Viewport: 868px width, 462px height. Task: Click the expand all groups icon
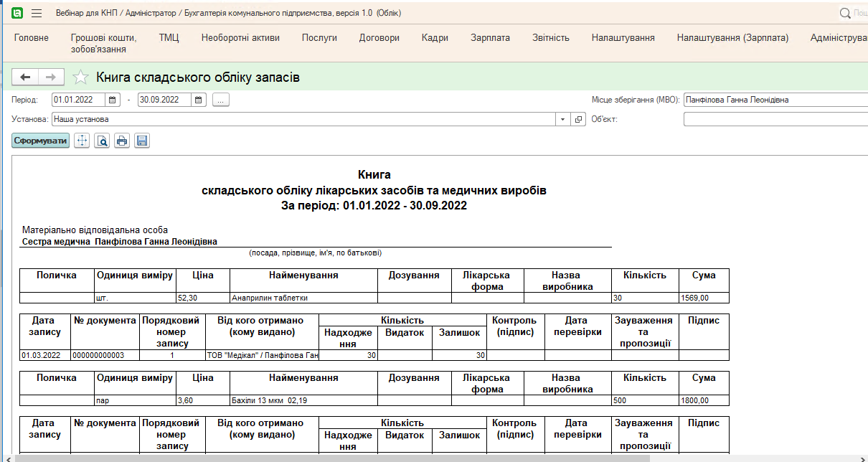[x=82, y=141]
